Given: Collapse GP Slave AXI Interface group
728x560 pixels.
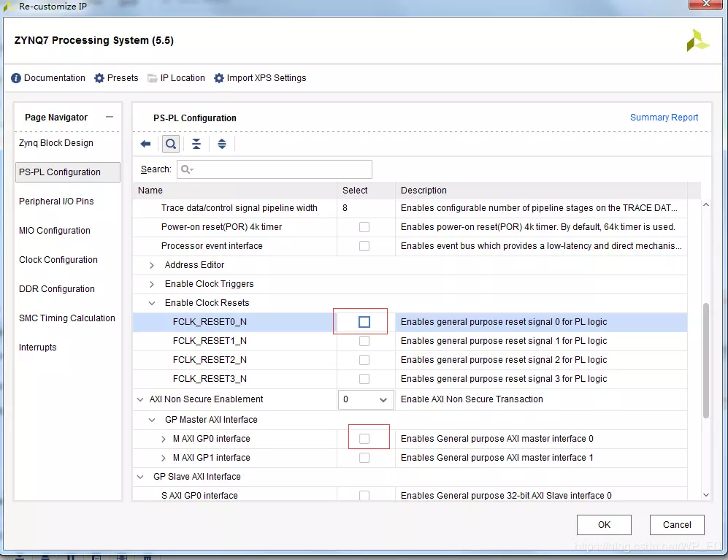Looking at the screenshot, I should tap(140, 477).
